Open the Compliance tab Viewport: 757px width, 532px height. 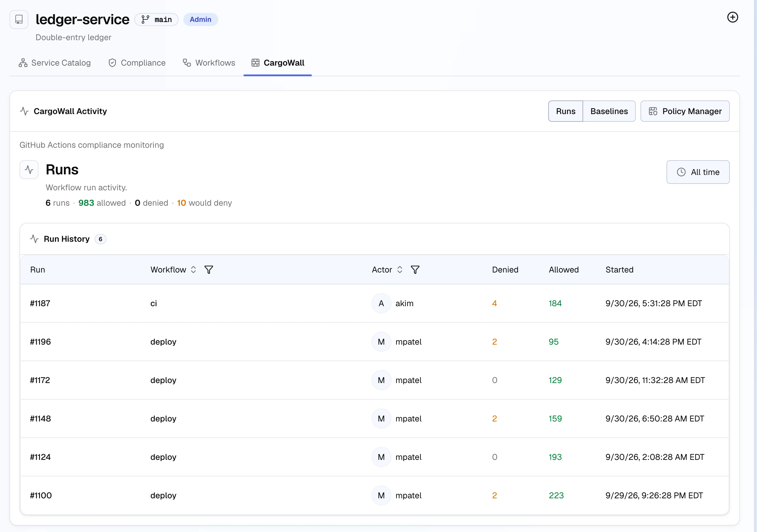pyautogui.click(x=137, y=63)
